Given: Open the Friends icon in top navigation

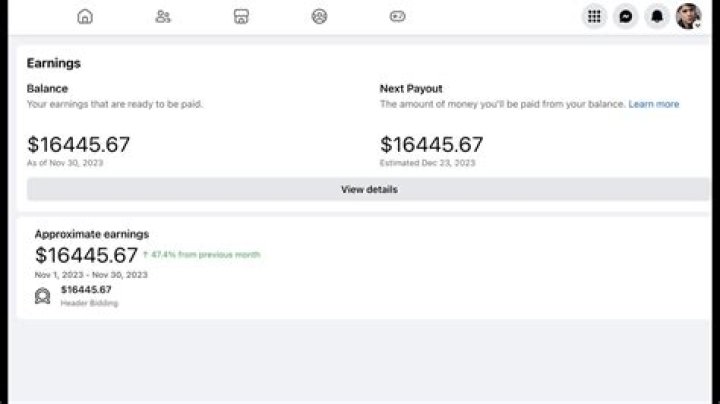Looking at the screenshot, I should click(163, 17).
